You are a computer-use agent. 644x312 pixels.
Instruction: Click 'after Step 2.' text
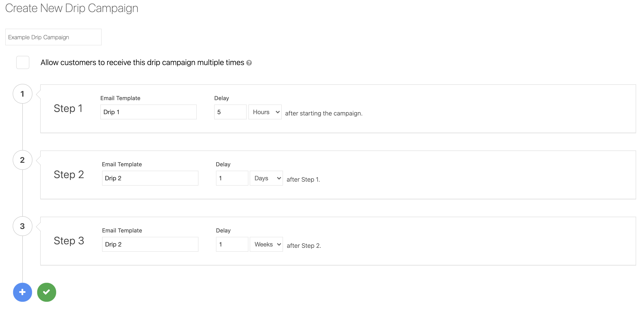(304, 245)
